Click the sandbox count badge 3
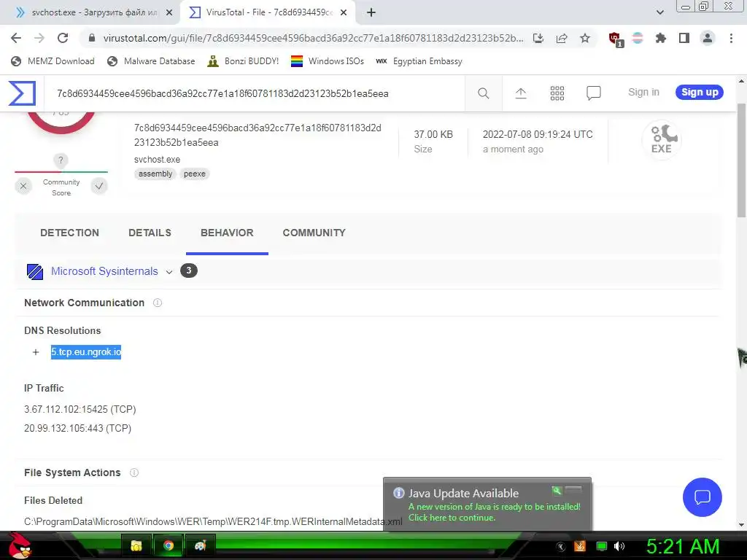Image resolution: width=747 pixels, height=560 pixels. pos(189,271)
